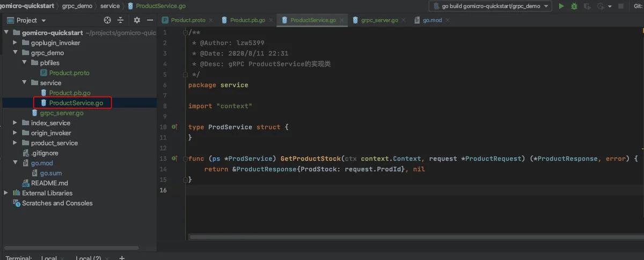
Task: Close the go.mod editor tab
Action: pos(448,20)
